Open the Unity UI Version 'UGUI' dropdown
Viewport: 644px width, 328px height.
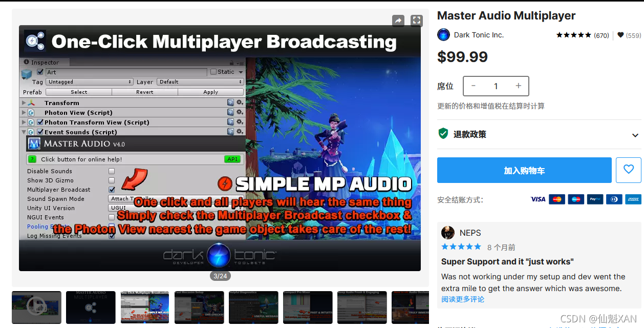[x=177, y=208]
